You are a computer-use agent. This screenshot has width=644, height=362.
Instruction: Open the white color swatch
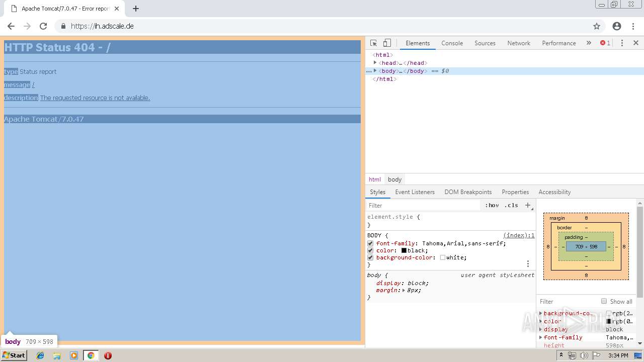click(443, 257)
